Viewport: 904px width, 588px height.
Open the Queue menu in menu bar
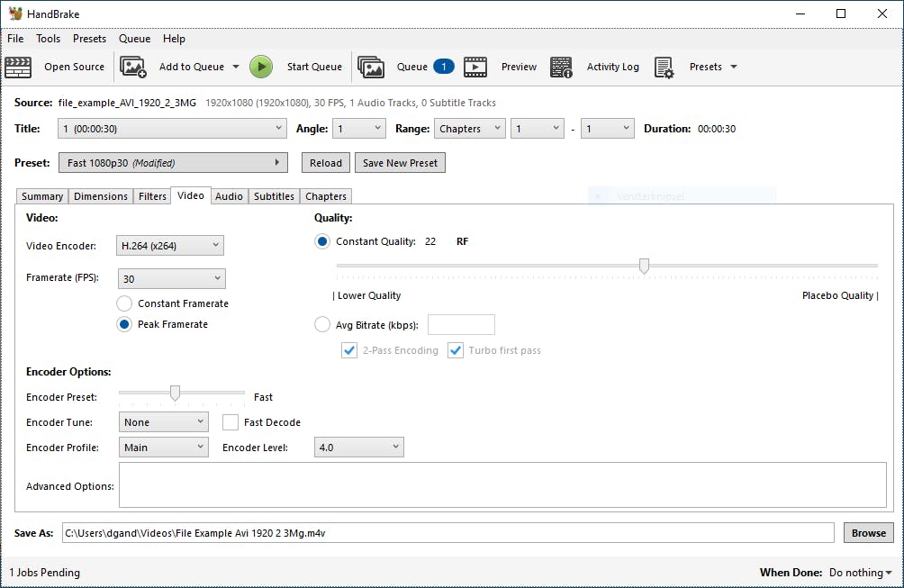(134, 39)
